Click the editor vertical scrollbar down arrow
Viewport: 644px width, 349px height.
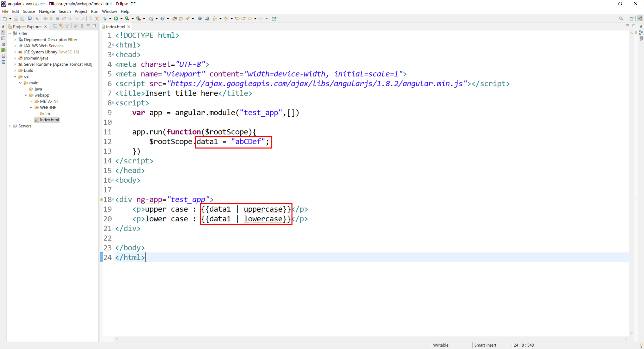[x=632, y=333]
